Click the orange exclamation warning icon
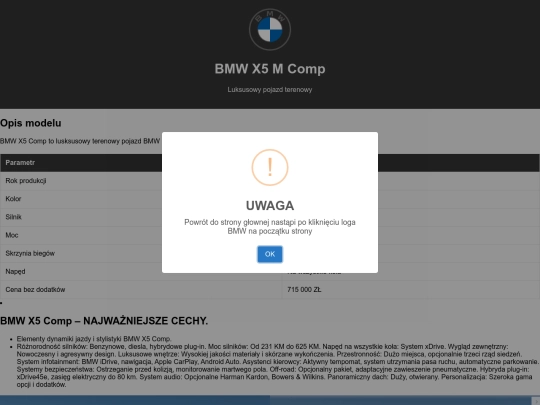540x405 pixels. pyautogui.click(x=270, y=167)
